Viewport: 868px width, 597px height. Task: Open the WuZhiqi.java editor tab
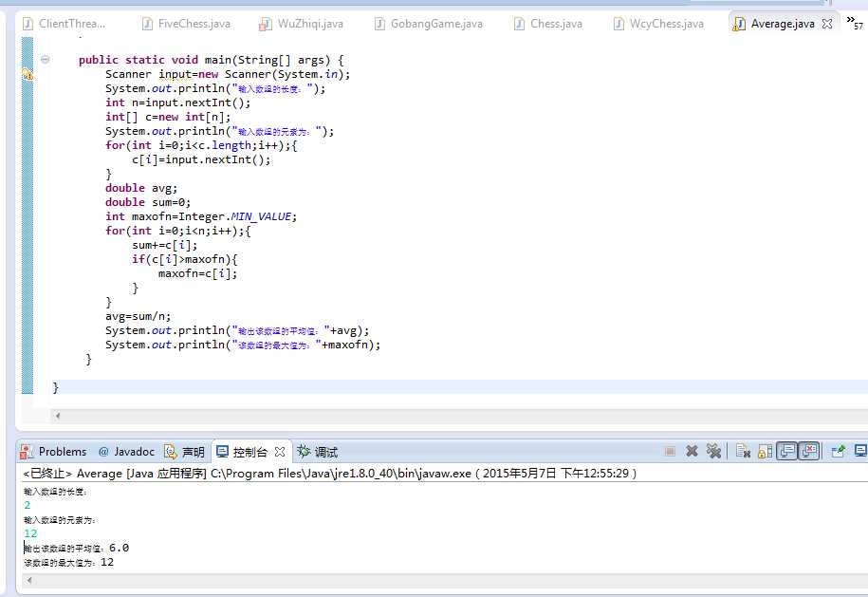click(301, 24)
